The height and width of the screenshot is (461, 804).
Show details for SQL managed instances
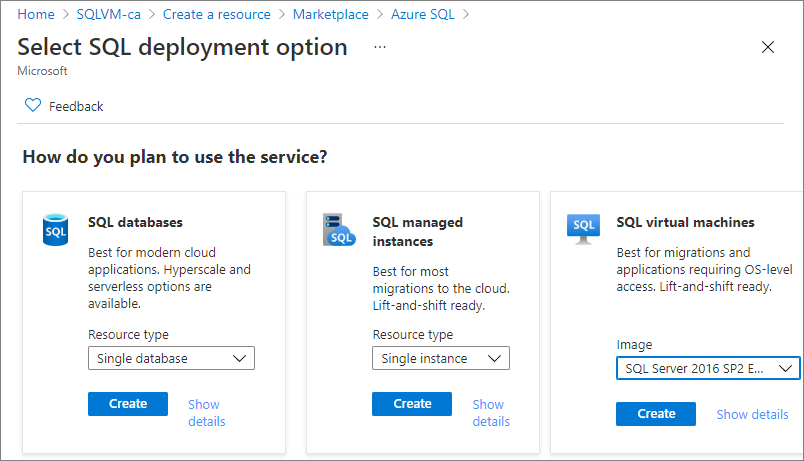pyautogui.click(x=491, y=413)
